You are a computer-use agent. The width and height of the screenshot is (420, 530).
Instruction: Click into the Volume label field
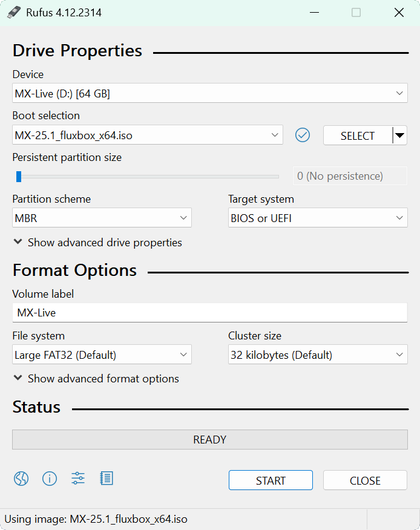(x=209, y=313)
